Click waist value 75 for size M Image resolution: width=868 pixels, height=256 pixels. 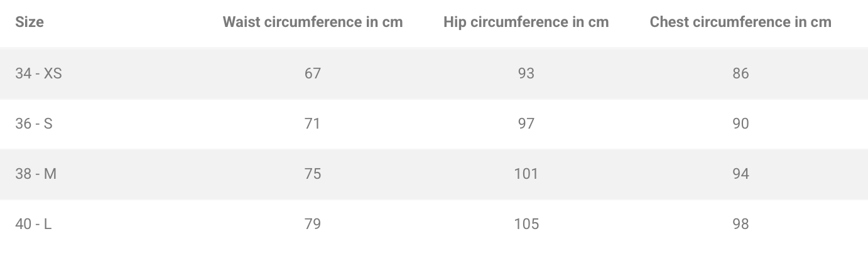[313, 174]
